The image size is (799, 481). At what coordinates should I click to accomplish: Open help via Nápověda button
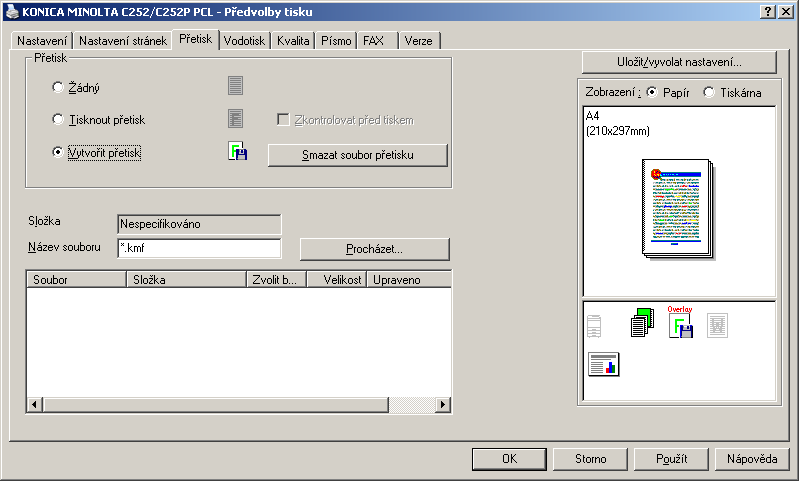click(x=752, y=459)
